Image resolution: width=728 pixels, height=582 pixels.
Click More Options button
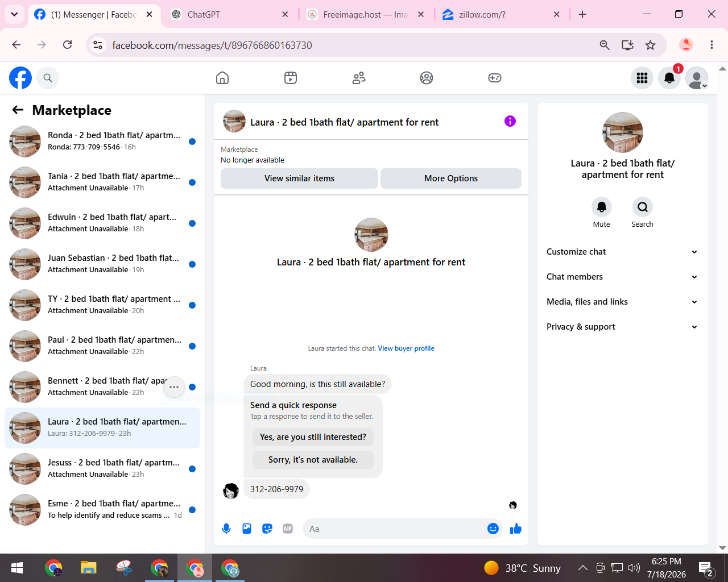click(x=451, y=178)
